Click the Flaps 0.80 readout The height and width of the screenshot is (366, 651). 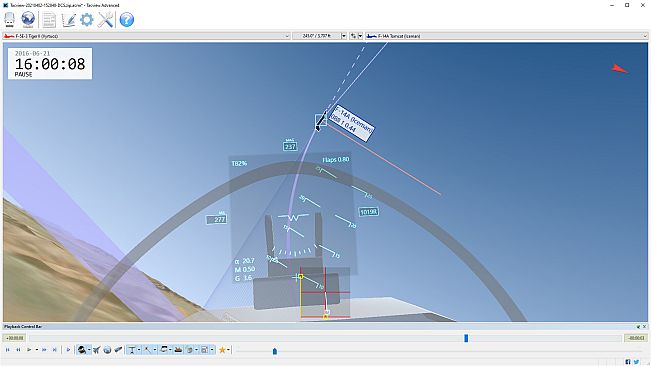click(x=335, y=160)
